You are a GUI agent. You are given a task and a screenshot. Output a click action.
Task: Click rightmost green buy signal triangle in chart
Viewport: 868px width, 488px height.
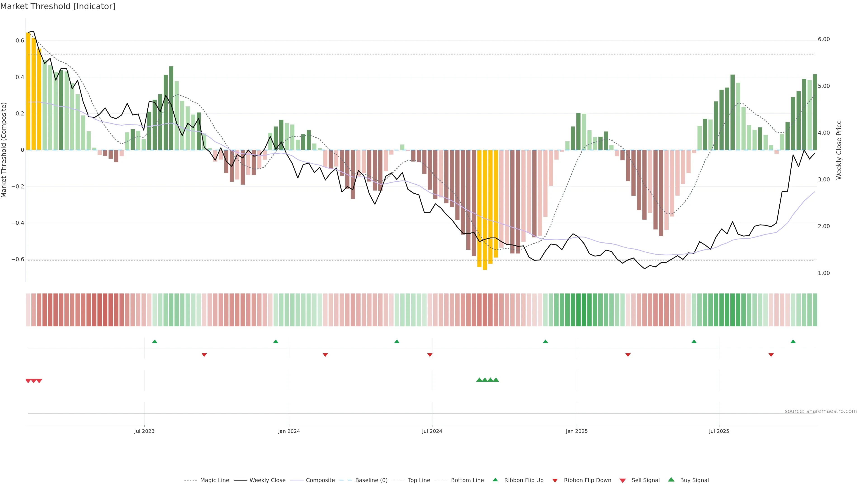(x=496, y=380)
